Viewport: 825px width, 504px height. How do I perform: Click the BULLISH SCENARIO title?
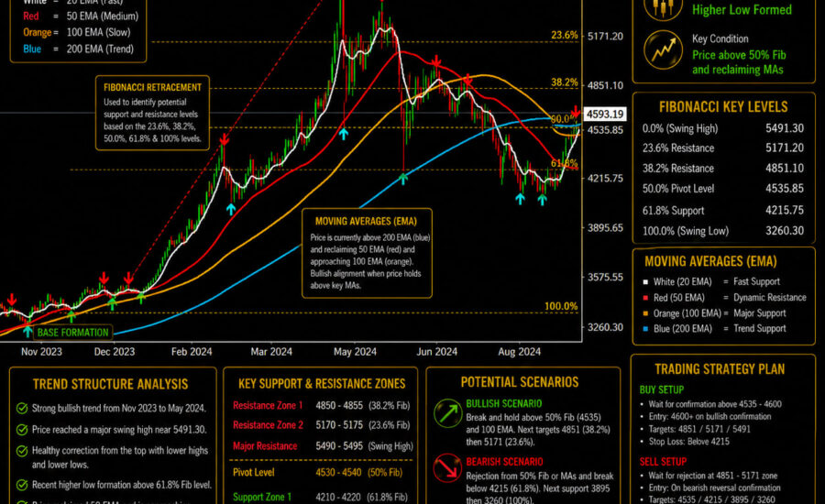pyautogui.click(x=503, y=403)
